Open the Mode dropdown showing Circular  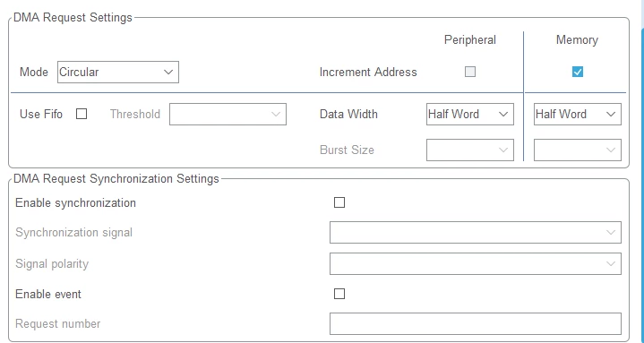(118, 72)
